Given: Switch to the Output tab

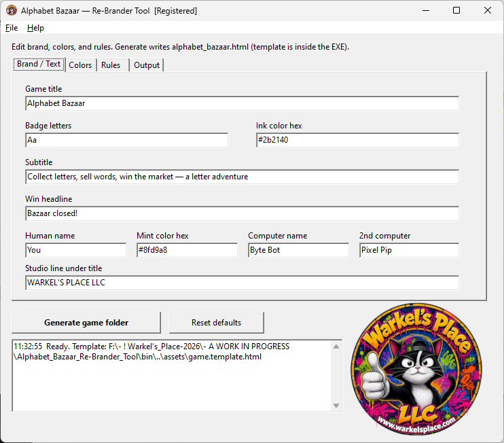Looking at the screenshot, I should (x=147, y=65).
